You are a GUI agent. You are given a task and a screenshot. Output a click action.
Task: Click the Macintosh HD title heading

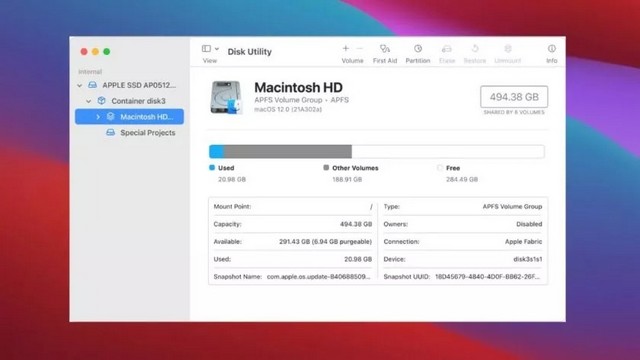(298, 87)
